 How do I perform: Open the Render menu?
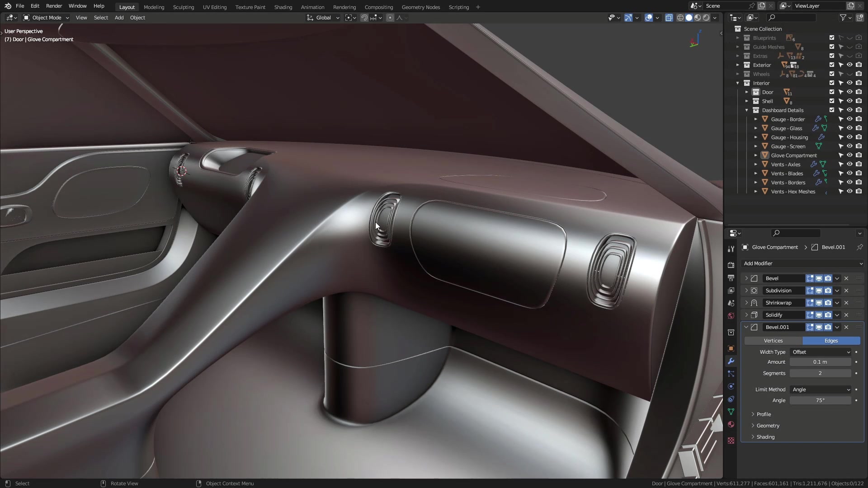click(54, 6)
